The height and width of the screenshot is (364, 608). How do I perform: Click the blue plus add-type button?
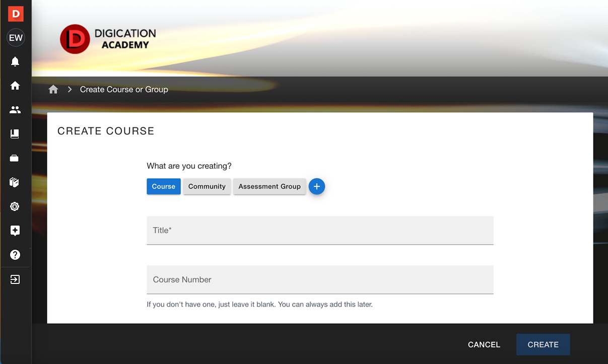(x=317, y=186)
